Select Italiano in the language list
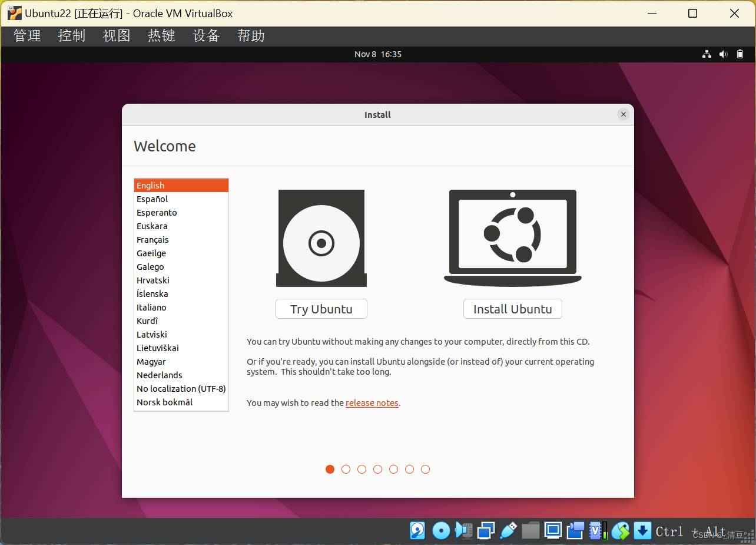 click(181, 308)
